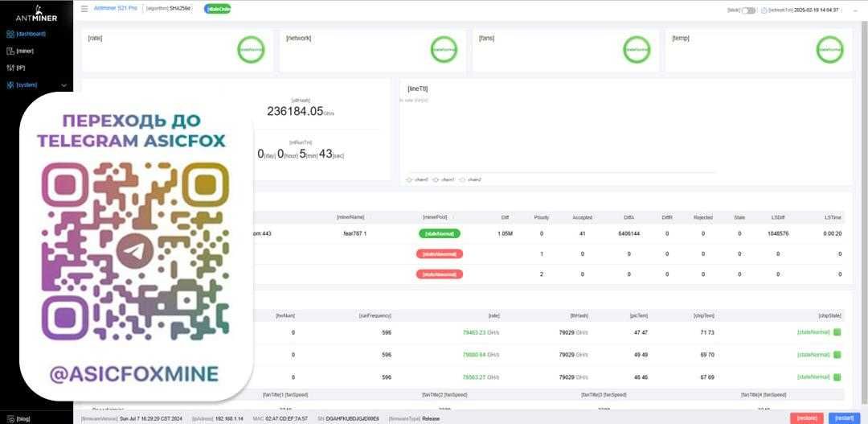Click the blog log icon in sidebar
Screen dimensions: 868x424
pyautogui.click(x=10, y=419)
